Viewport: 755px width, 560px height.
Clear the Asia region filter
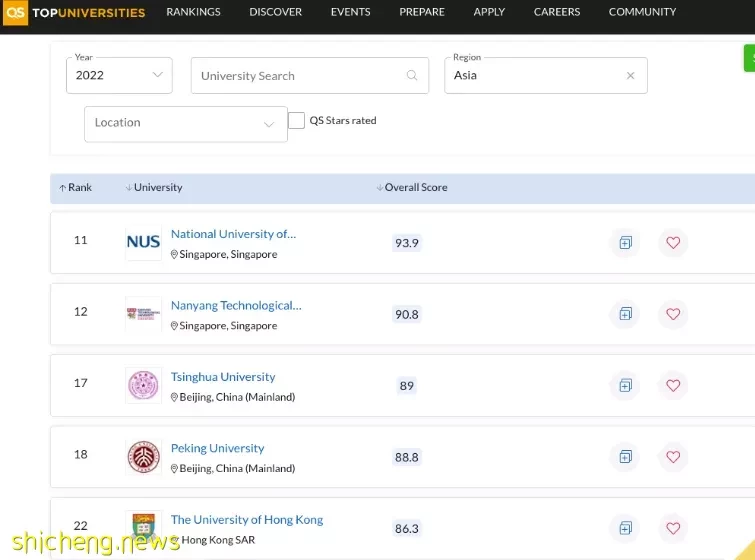[x=630, y=76]
